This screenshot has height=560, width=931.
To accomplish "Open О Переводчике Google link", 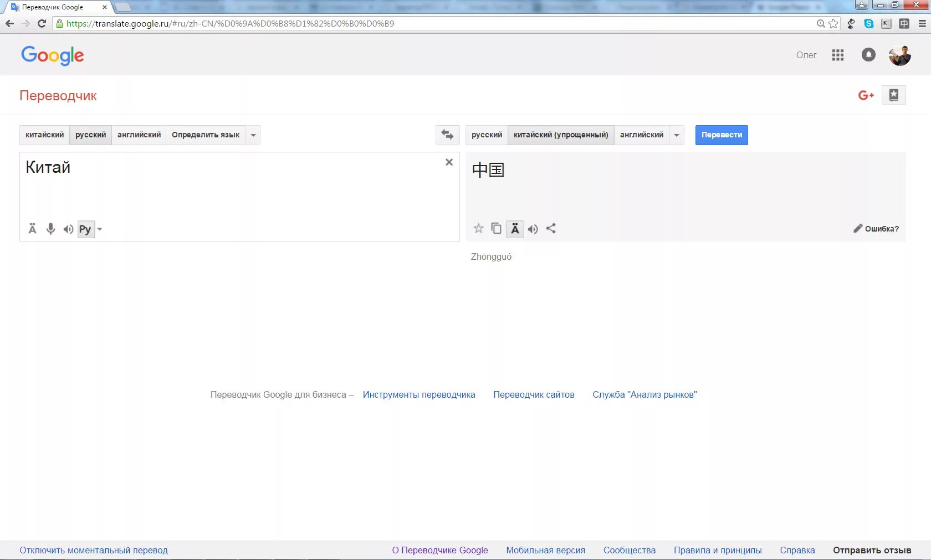I will click(x=440, y=550).
